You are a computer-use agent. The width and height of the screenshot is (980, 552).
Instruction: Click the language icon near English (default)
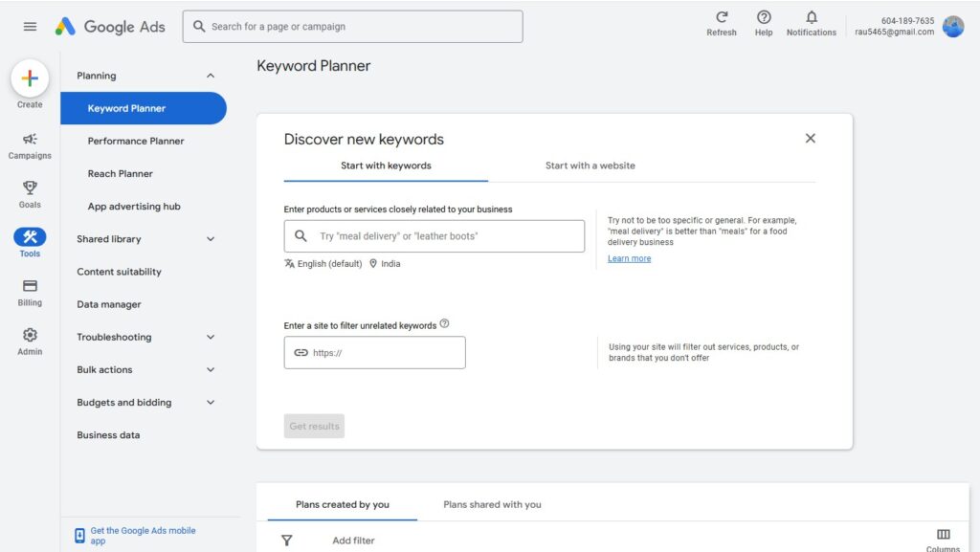tap(289, 263)
